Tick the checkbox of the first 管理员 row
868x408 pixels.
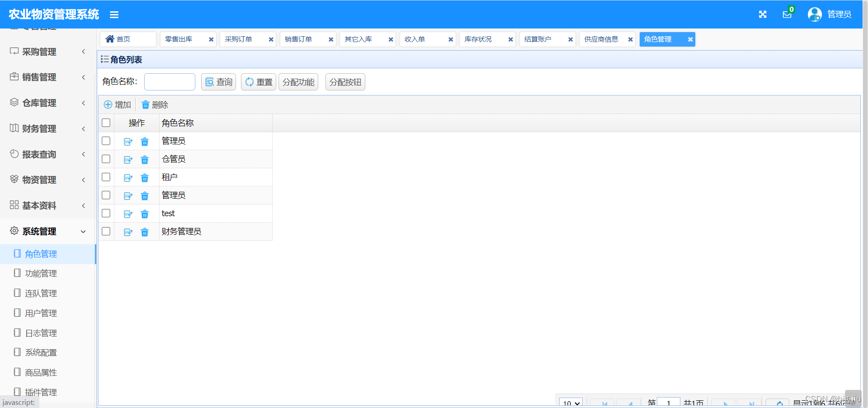[x=106, y=141]
